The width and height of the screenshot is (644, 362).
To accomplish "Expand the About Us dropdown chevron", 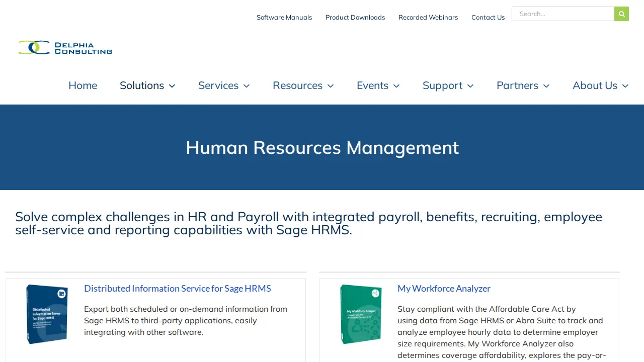I will [625, 86].
